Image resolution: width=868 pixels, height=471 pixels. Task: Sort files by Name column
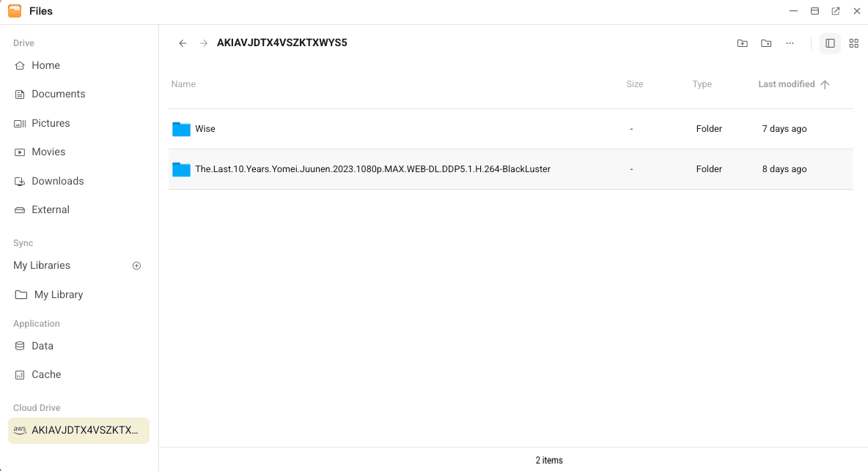(183, 84)
